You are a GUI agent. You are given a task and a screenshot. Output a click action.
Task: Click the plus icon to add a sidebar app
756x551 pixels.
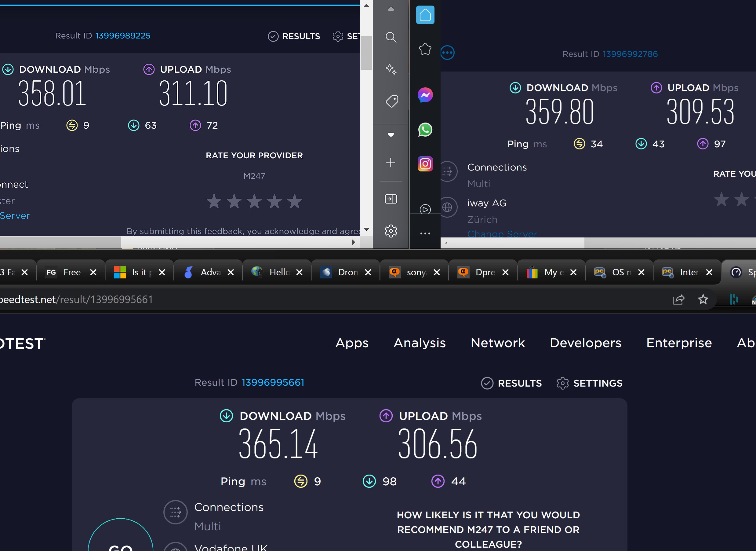pos(390,163)
